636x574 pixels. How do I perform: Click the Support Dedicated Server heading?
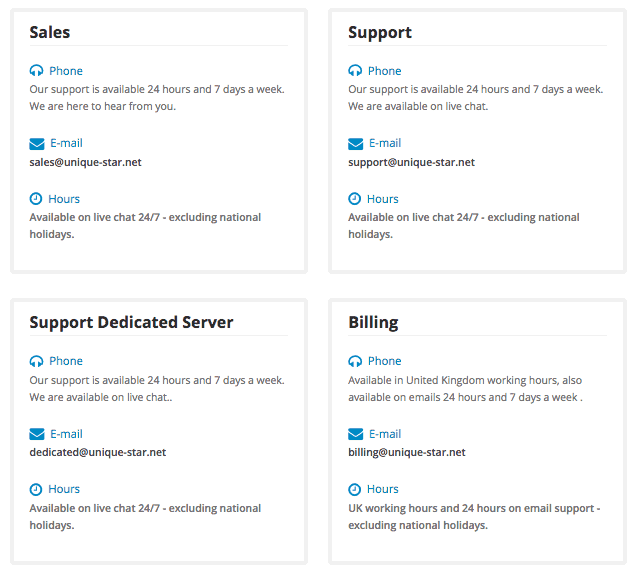click(x=131, y=322)
